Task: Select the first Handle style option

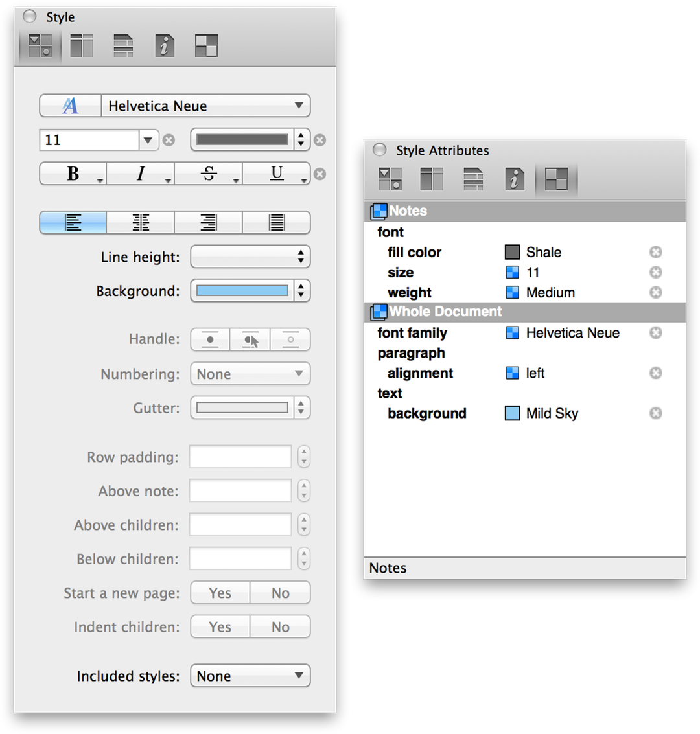Action: coord(210,339)
